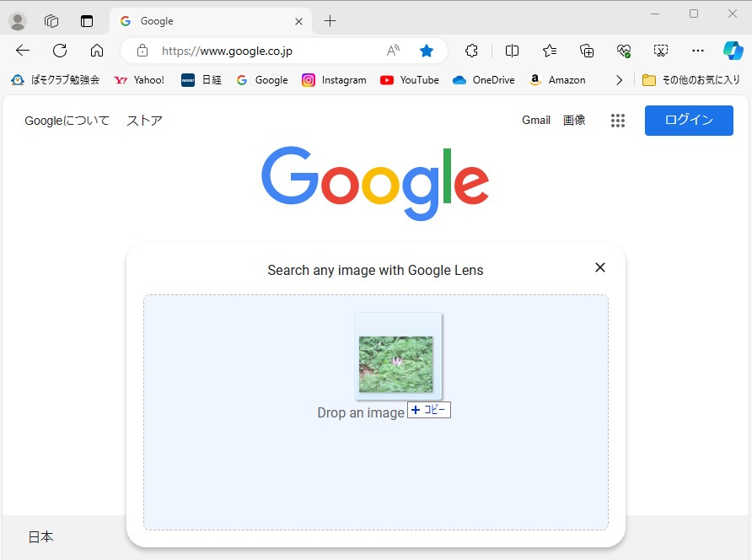Open the Copilot icon in toolbar

click(732, 51)
